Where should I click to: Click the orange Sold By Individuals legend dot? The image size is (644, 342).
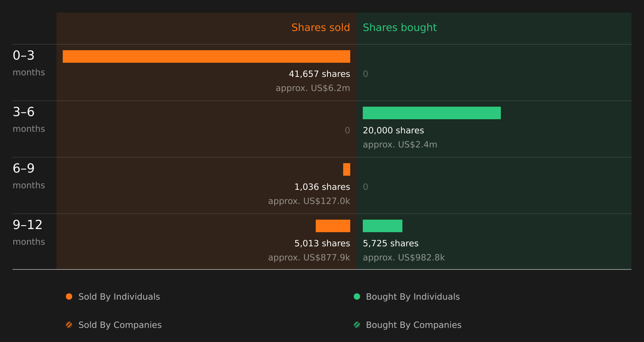(69, 297)
